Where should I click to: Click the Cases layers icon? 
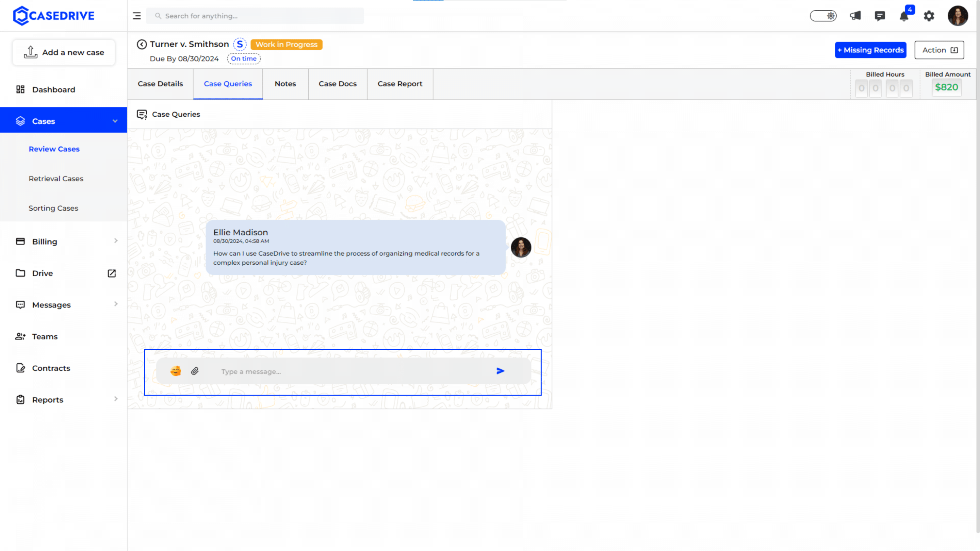[x=20, y=121]
